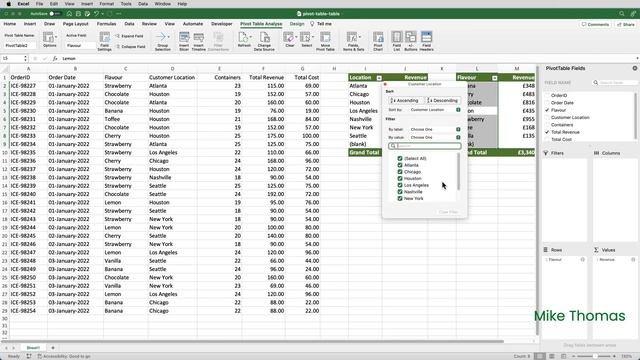
Task: Click Insert Slicer
Action: [184, 41]
